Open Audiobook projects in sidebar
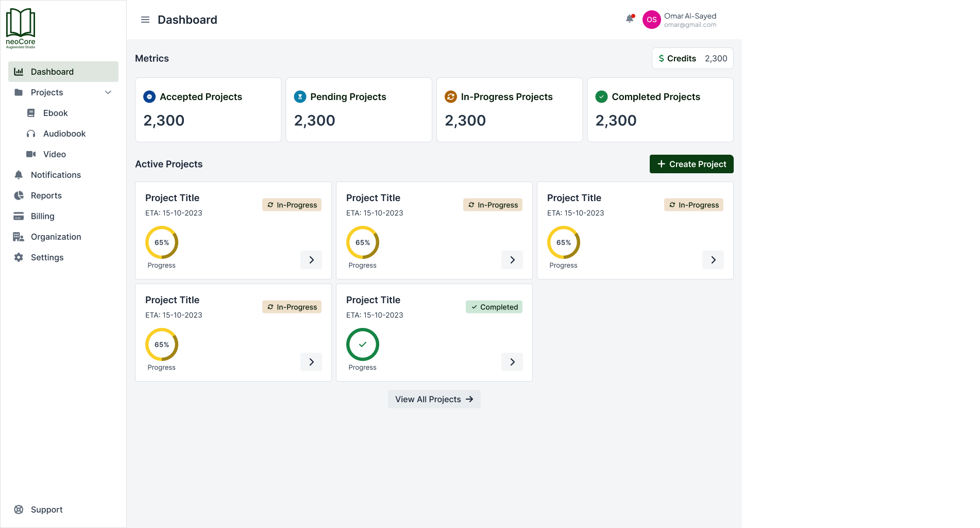 64,134
